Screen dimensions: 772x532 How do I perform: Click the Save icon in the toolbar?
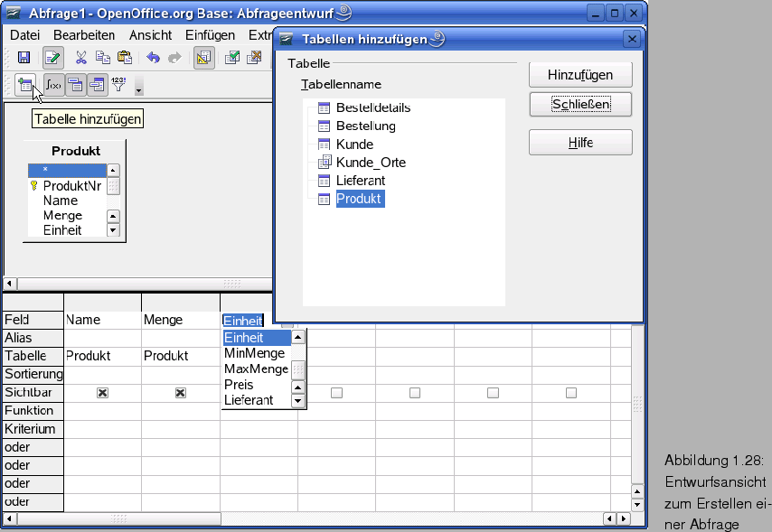point(24,58)
